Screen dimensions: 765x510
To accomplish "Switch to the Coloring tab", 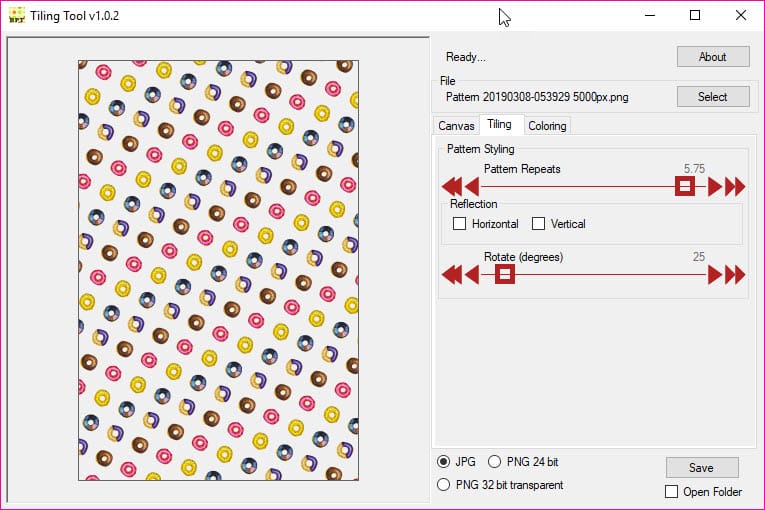I will [547, 126].
